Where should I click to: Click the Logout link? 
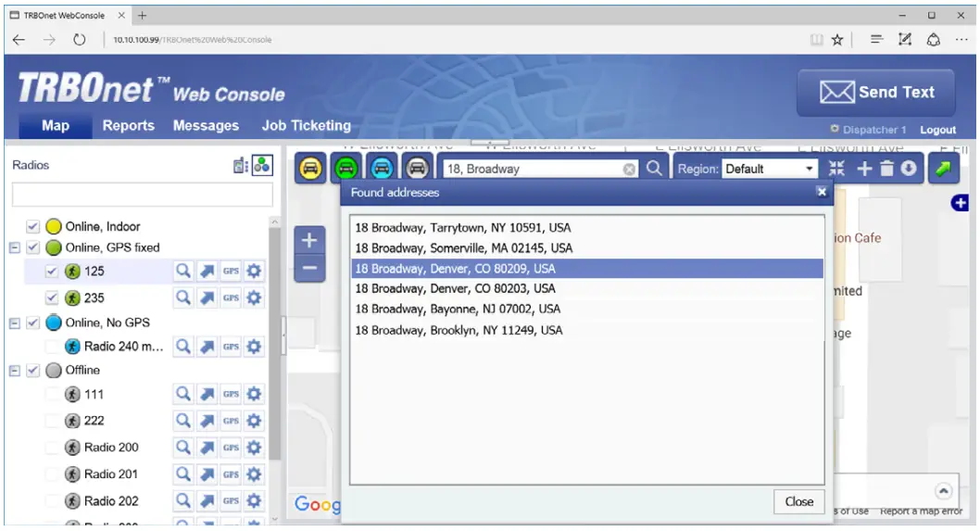(937, 130)
